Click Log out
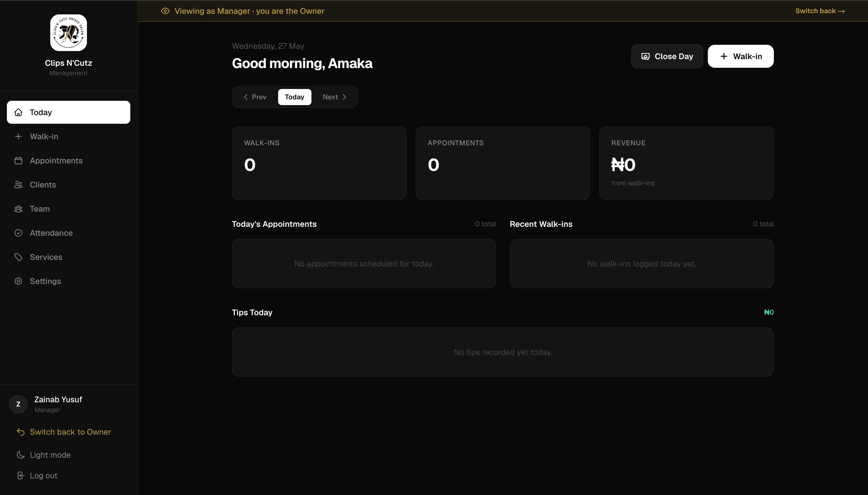868x495 pixels. 68,476
